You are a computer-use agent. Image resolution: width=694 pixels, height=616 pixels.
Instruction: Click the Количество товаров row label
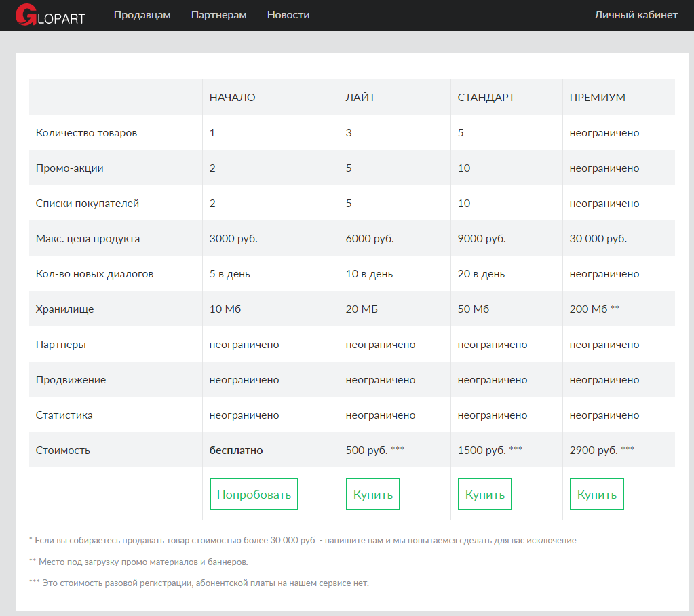86,133
